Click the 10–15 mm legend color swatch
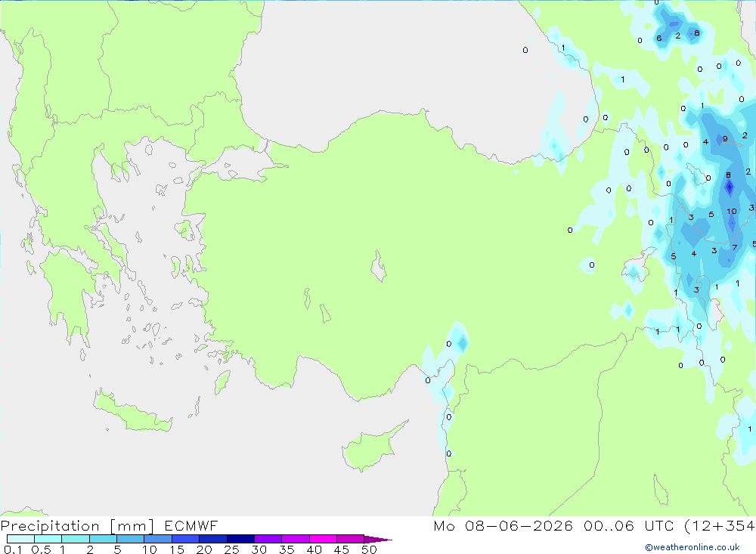Screen dimensions: 756x554 (158, 539)
